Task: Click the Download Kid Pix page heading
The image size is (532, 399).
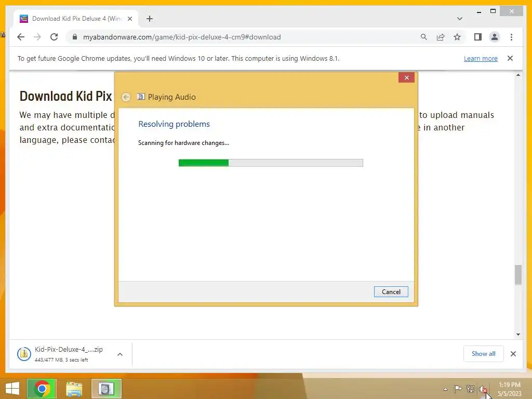Action: coord(65,96)
